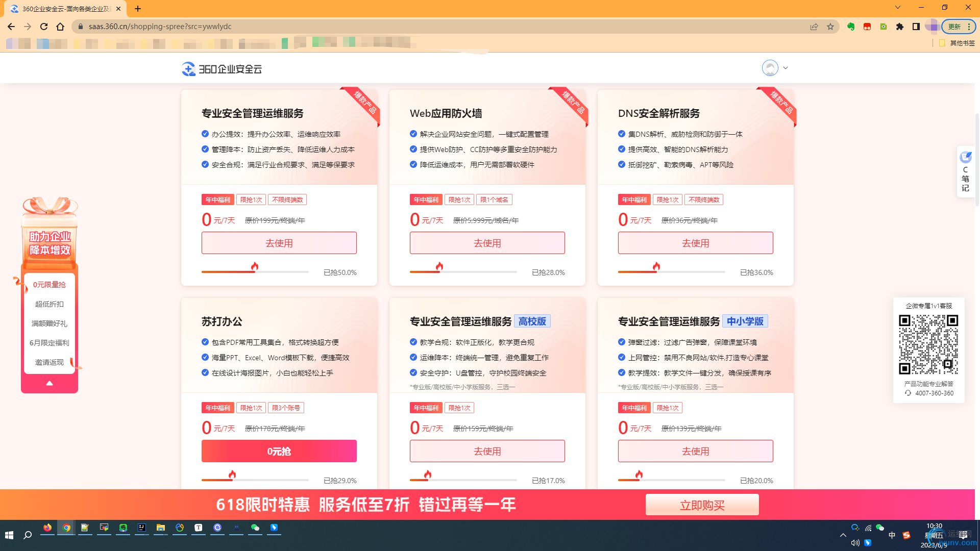
Task: Open the 其他书签 bookmarks folder
Action: pyautogui.click(x=957, y=43)
